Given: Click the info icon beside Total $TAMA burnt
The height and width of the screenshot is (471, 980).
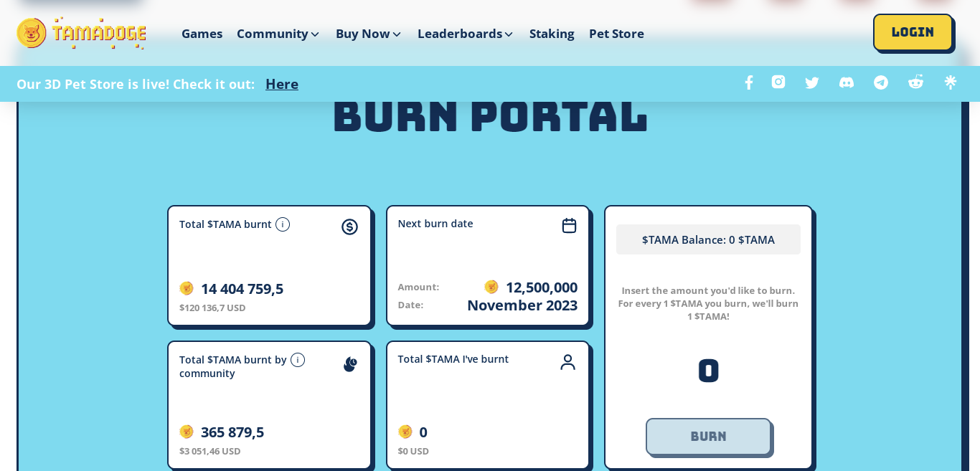Looking at the screenshot, I should point(283,224).
